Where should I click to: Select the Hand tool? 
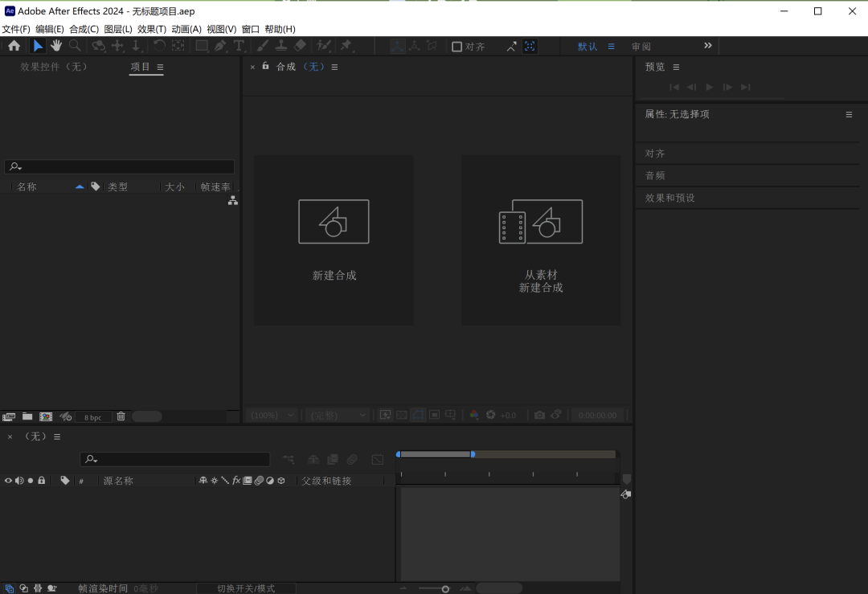coord(56,46)
